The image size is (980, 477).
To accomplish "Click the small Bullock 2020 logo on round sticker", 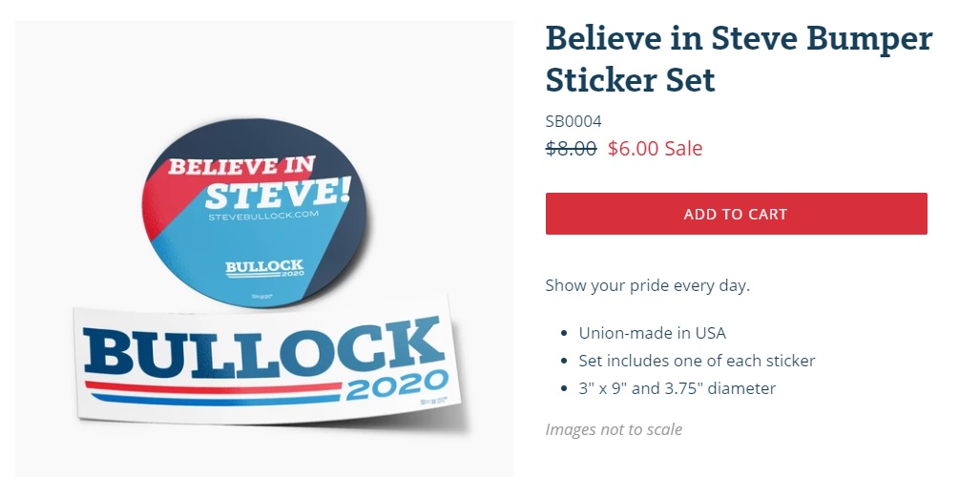I will (264, 269).
